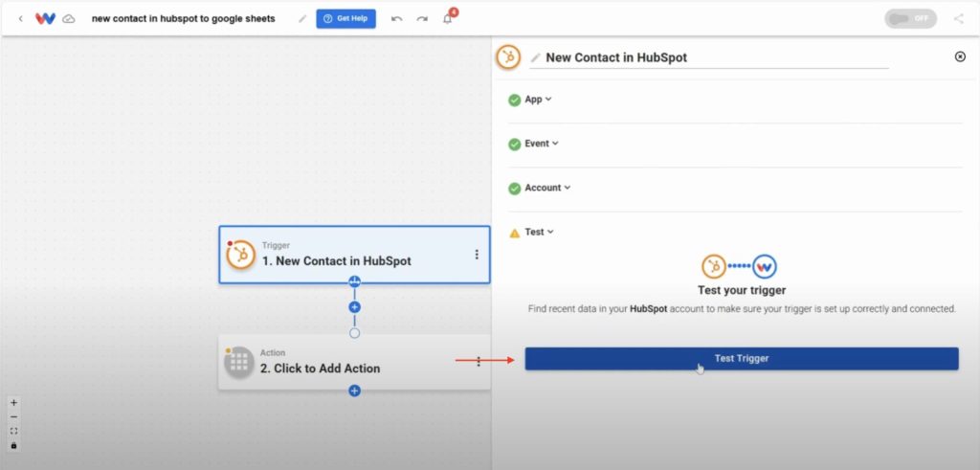Open the notifications bell
This screenshot has height=470, width=980.
[x=448, y=19]
